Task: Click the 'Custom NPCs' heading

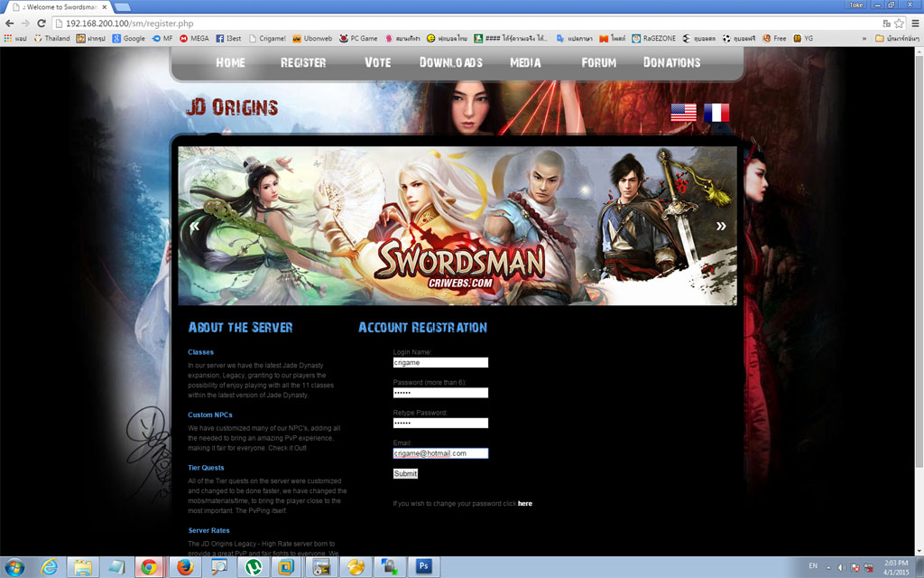Action: point(210,415)
